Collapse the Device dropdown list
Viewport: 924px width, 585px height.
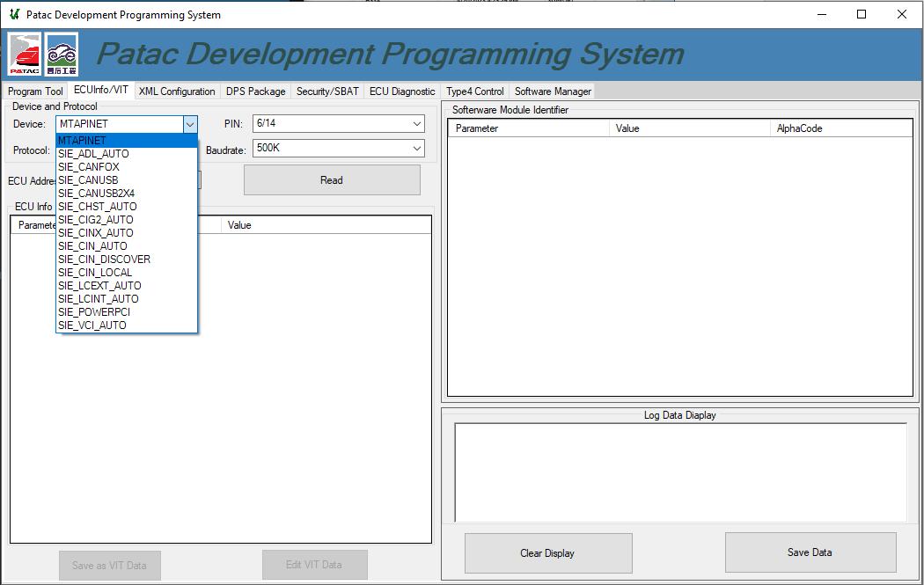(x=190, y=123)
